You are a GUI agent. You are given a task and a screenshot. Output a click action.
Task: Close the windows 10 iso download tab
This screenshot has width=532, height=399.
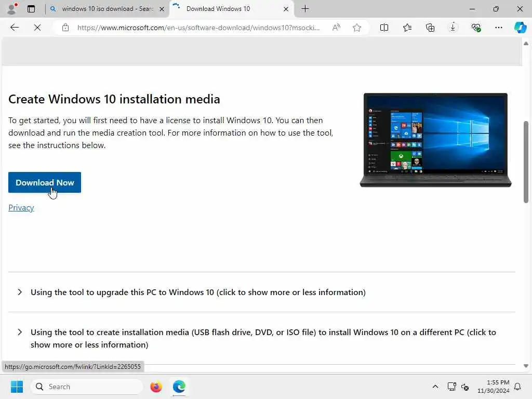coord(162,9)
